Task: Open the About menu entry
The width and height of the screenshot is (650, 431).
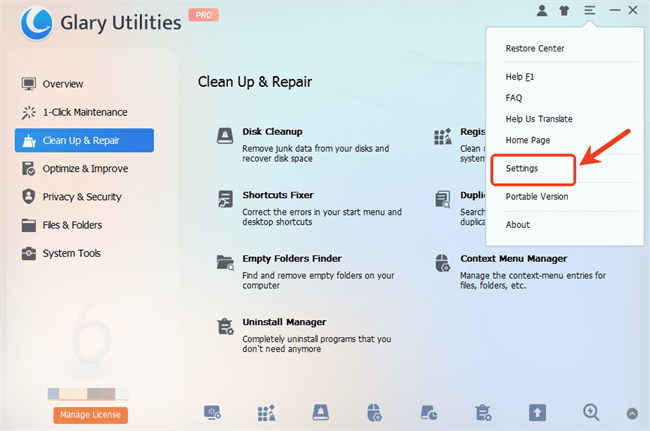Action: tap(518, 225)
